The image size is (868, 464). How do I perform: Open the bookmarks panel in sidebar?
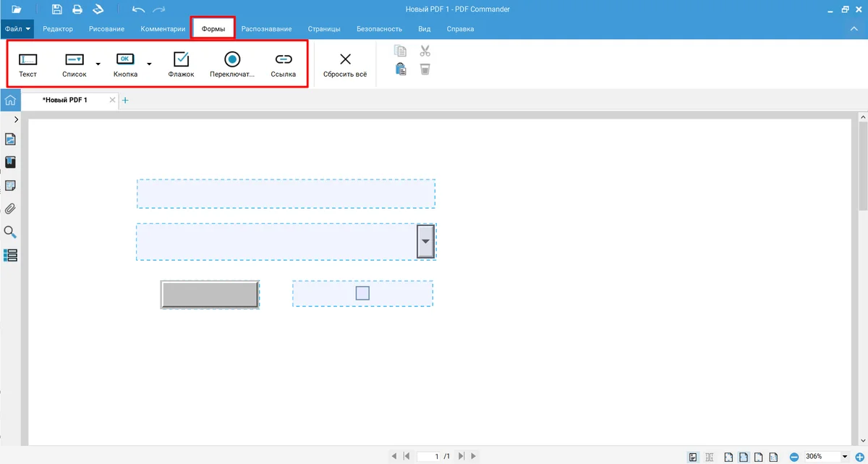pos(11,162)
